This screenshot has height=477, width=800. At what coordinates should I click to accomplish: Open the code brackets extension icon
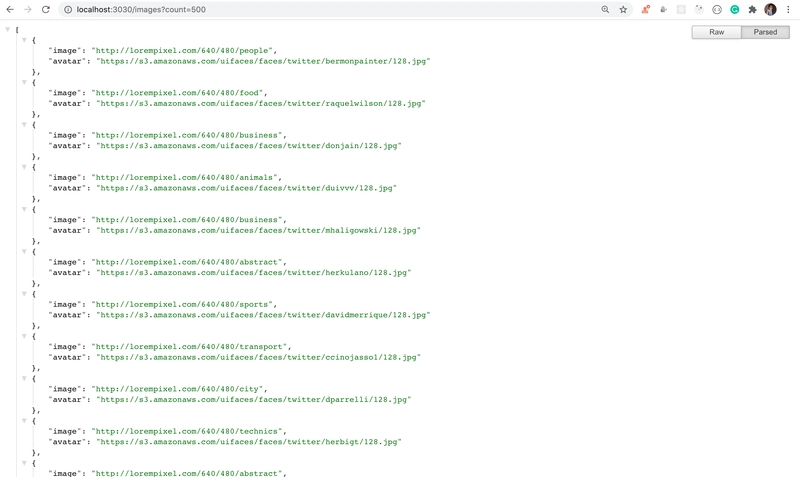click(x=717, y=9)
